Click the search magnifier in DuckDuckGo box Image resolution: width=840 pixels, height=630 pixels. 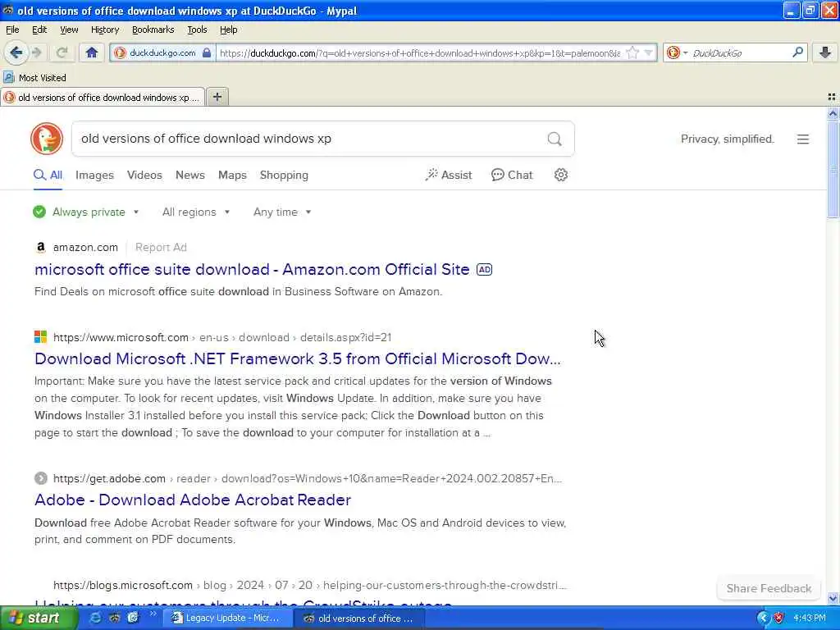(555, 139)
